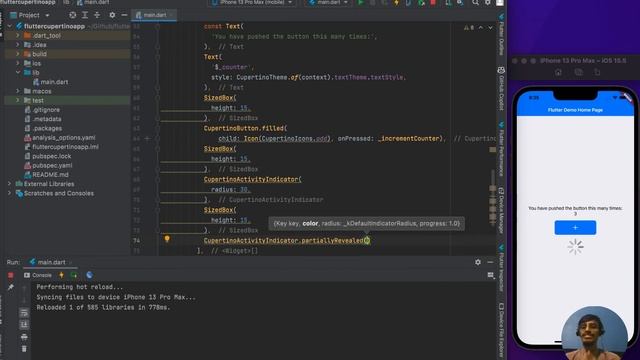This screenshot has height=360, width=640.
Task: Click the yellow lightbulb quick-fix on line 74
Action: point(167,239)
